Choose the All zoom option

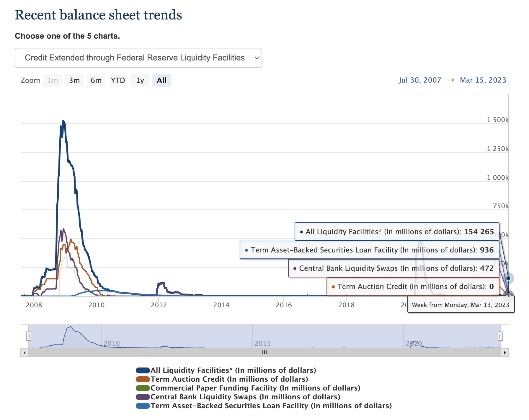pos(161,80)
